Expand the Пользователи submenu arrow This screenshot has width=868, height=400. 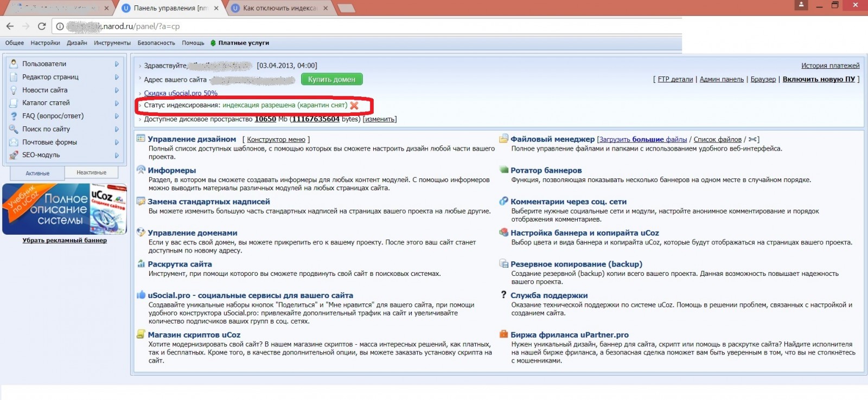tap(117, 64)
